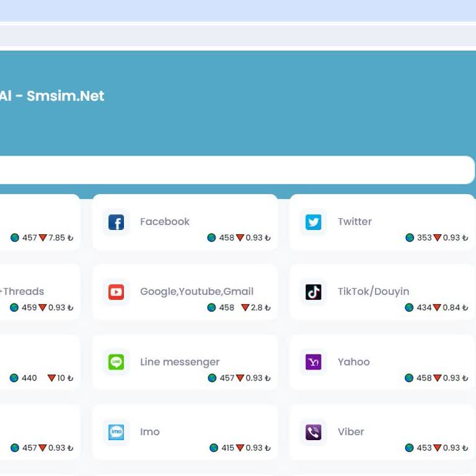Click the 0.84 ₺ price in TikTok/Douyin card
The image size is (476, 476).
coord(455,308)
